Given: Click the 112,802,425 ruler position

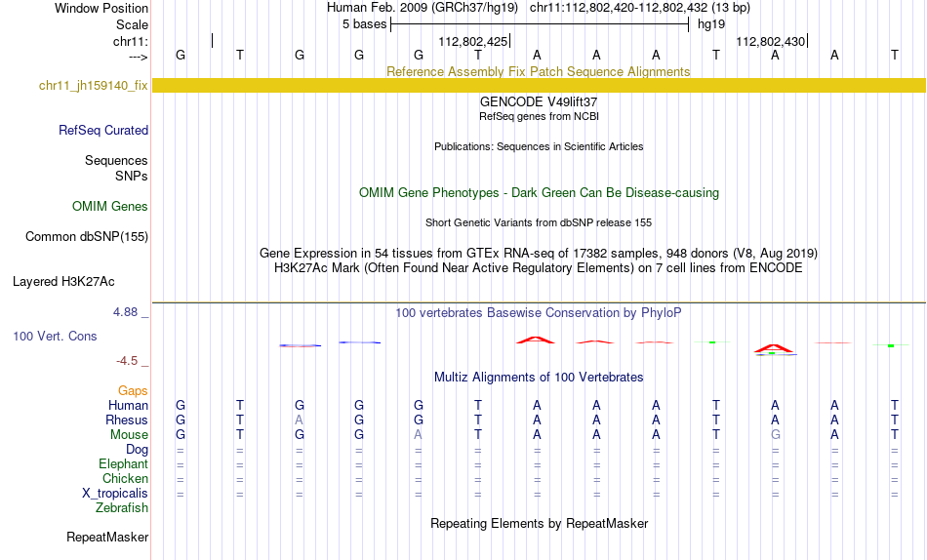Looking at the screenshot, I should pyautogui.click(x=473, y=41).
